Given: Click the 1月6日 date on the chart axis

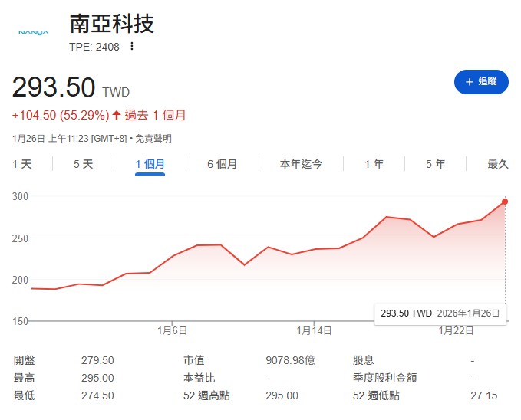Looking at the screenshot, I should (x=172, y=331).
